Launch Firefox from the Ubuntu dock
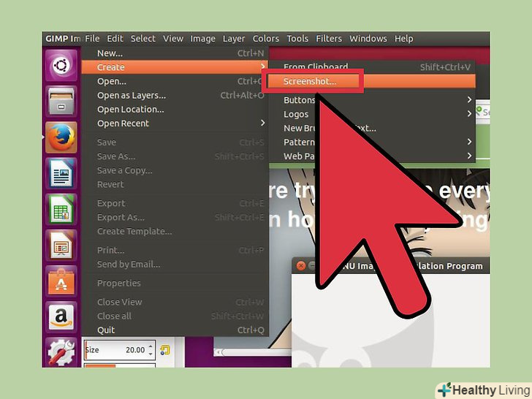Image resolution: width=532 pixels, height=399 pixels. pyautogui.click(x=61, y=137)
